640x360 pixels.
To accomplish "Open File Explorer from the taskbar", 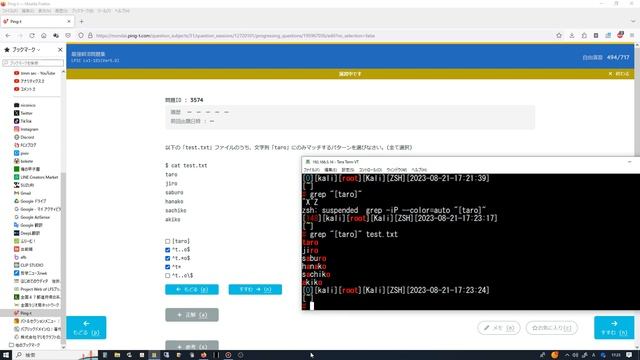I will click(117, 355).
